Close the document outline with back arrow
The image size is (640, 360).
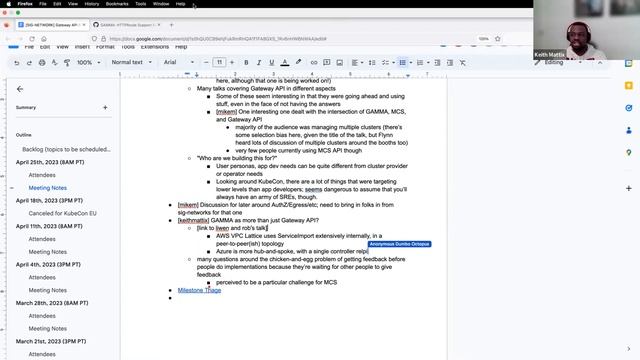click(20, 89)
